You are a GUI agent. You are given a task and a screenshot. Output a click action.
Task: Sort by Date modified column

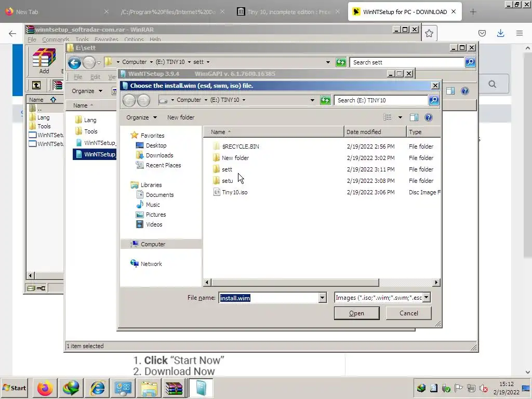pyautogui.click(x=375, y=132)
